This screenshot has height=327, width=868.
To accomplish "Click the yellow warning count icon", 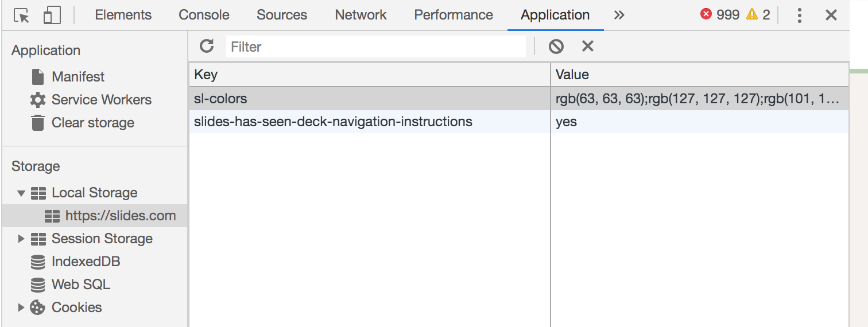I will click(x=752, y=15).
